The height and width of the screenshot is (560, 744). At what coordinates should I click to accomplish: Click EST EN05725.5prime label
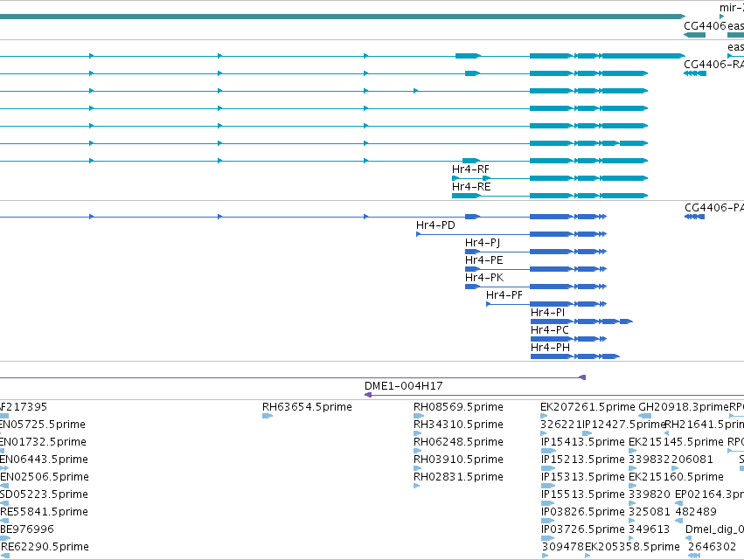pos(43,425)
